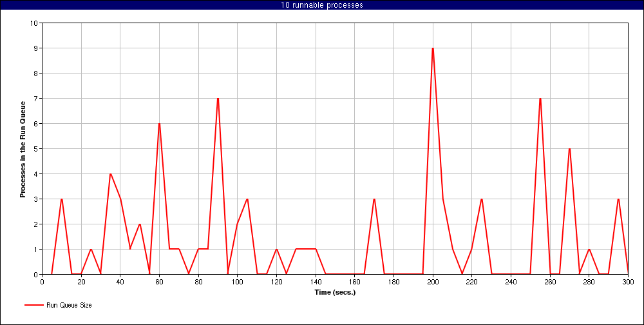
Task: Click the value-7 peak at 255 seconds
Action: click(x=540, y=98)
